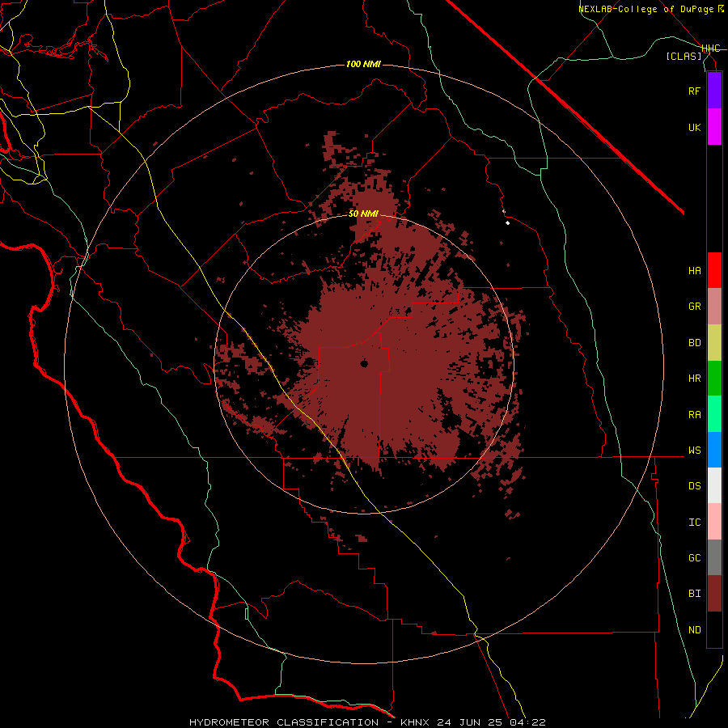The height and width of the screenshot is (728, 728).
Task: Click the BI legend label
Action: (694, 594)
